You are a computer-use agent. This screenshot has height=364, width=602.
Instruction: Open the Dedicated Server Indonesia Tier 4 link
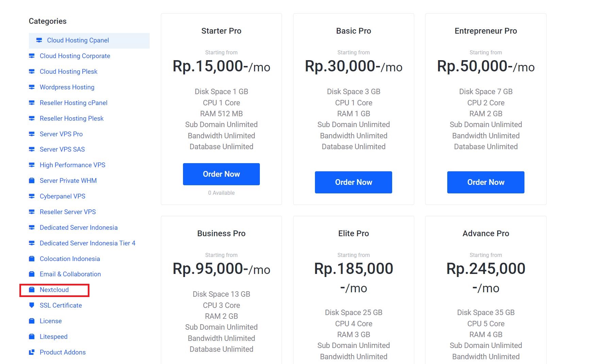(87, 243)
